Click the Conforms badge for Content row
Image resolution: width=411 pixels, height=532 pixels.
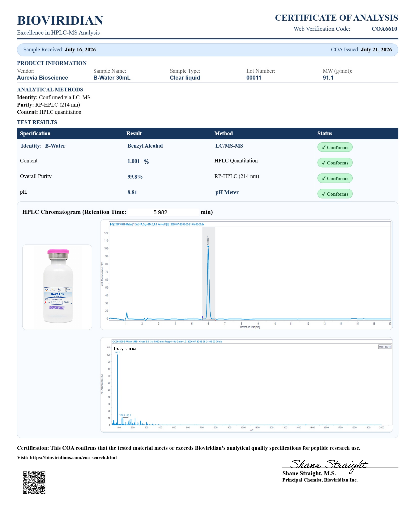click(335, 163)
